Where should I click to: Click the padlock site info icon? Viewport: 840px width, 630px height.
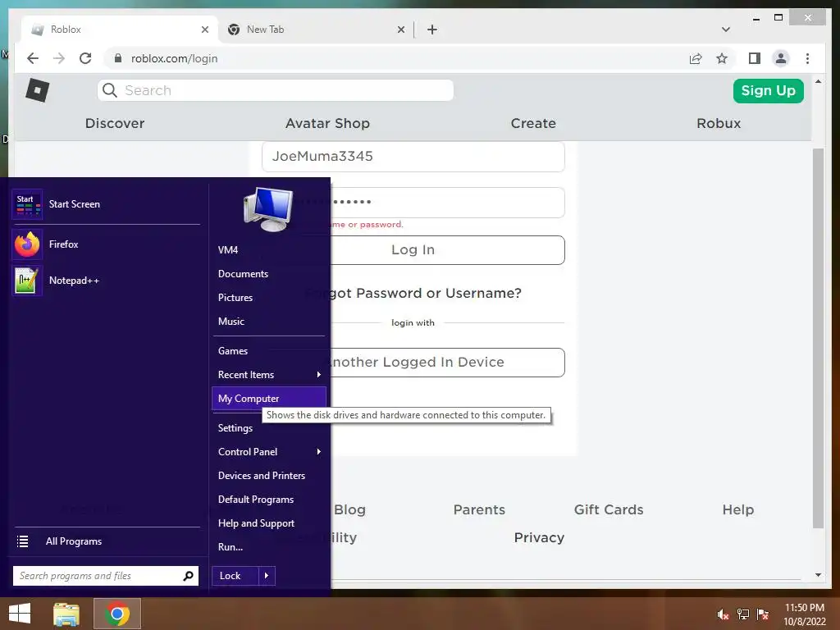tap(118, 58)
